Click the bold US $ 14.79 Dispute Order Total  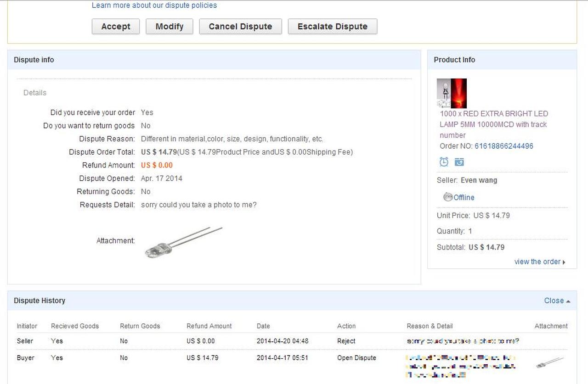coord(159,152)
